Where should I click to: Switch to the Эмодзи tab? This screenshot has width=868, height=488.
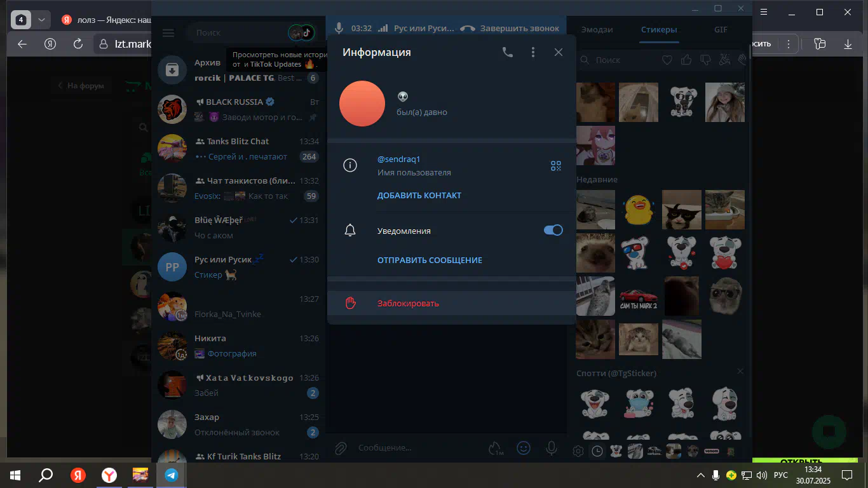(x=597, y=29)
